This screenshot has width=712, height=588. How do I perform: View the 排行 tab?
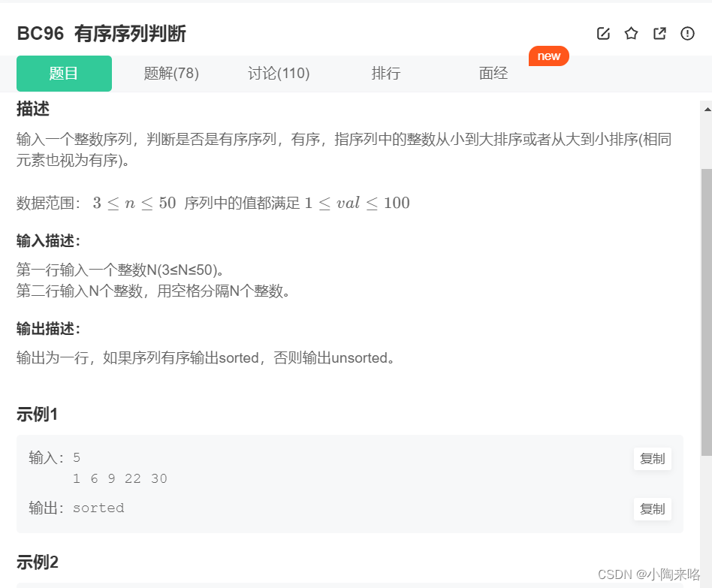coord(386,73)
